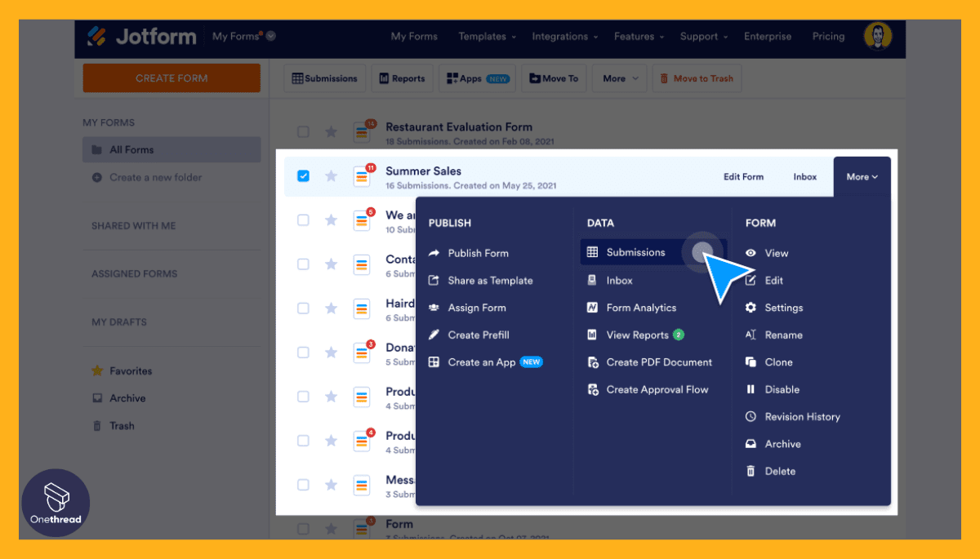This screenshot has width=980, height=559.
Task: Uncheck the Summer Sales form checkbox
Action: tap(303, 176)
